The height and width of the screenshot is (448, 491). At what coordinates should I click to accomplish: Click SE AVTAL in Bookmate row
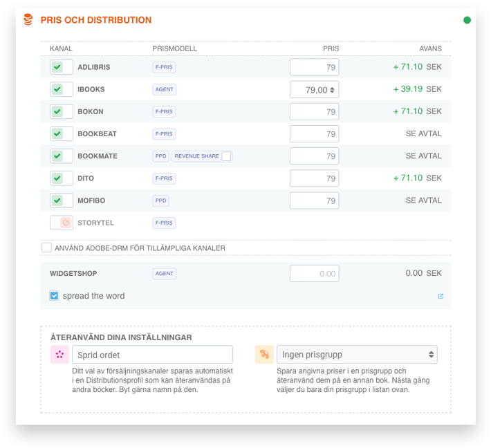coord(424,156)
